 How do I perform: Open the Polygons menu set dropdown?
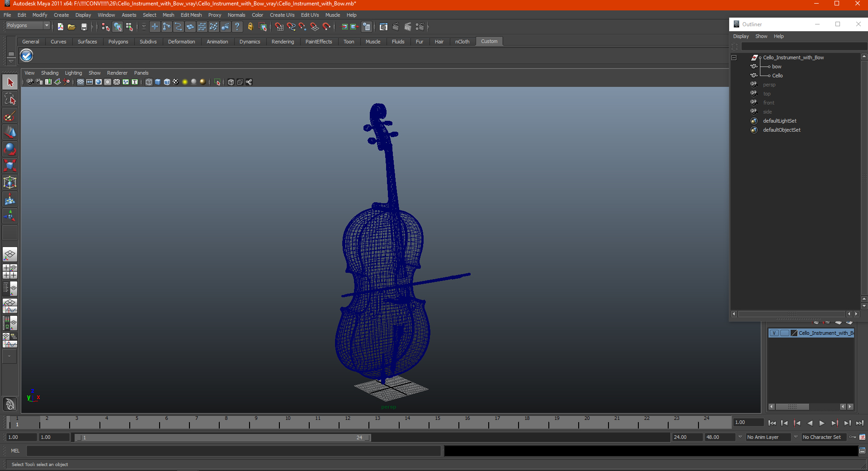[27, 26]
